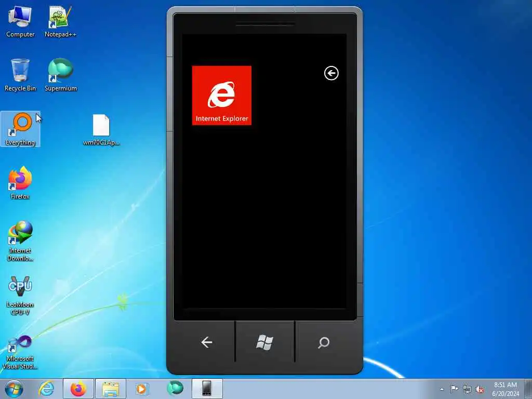
Task: Open the Internet Explorer tile in emulator
Action: pyautogui.click(x=221, y=96)
